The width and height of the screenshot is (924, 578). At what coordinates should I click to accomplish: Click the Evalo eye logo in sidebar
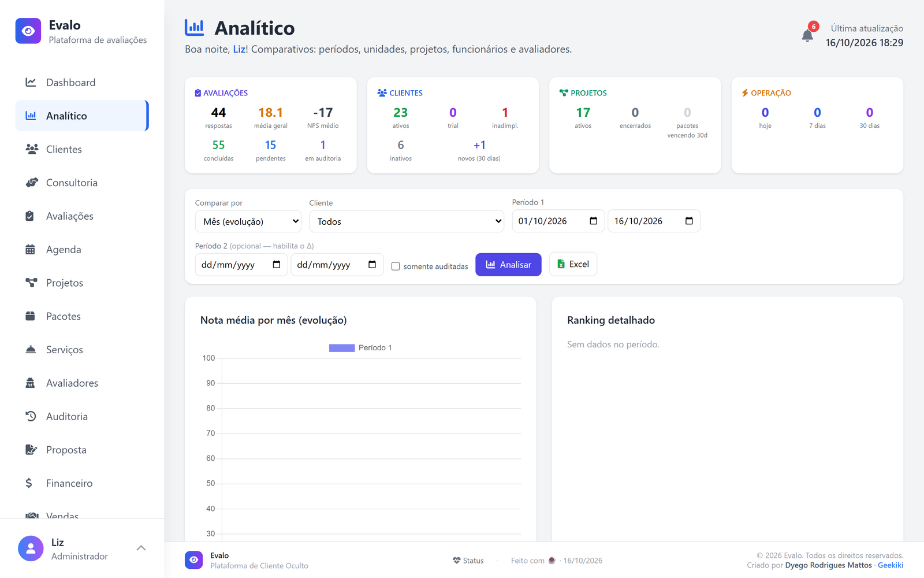point(28,31)
